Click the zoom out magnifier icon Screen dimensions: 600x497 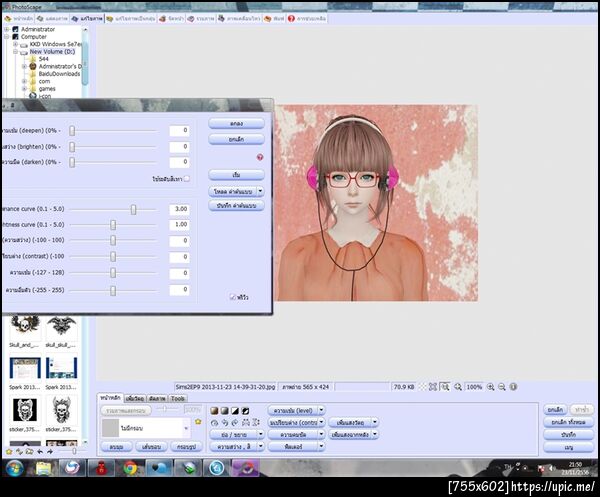click(x=502, y=387)
